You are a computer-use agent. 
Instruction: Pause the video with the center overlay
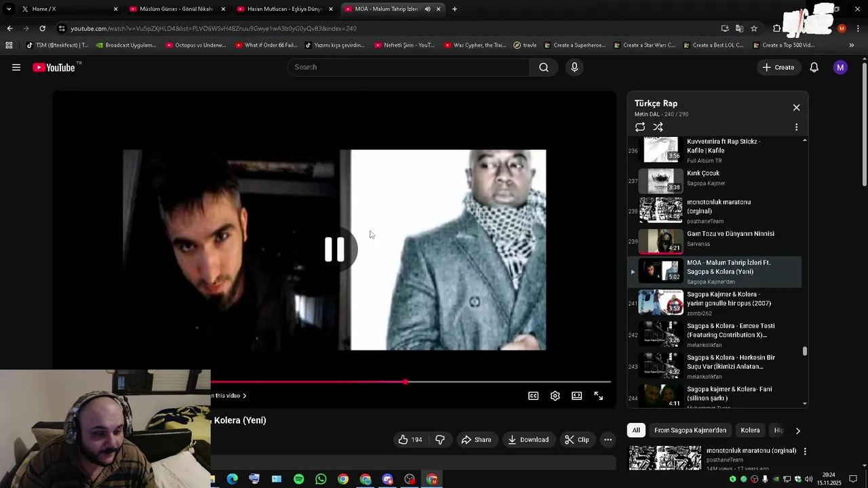[x=334, y=249]
